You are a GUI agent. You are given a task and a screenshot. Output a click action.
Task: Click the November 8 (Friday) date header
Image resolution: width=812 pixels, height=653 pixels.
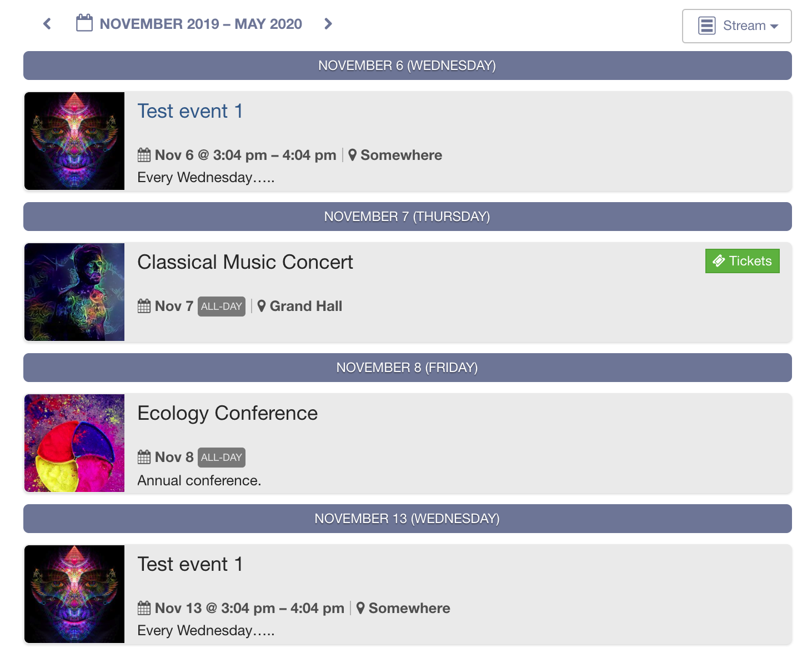click(x=407, y=368)
